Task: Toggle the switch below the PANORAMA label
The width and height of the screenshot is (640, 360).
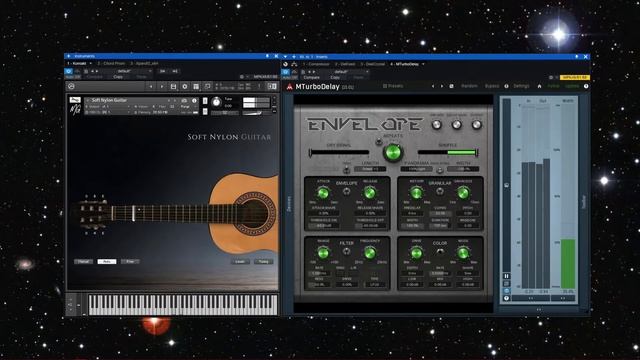Action: tap(440, 170)
